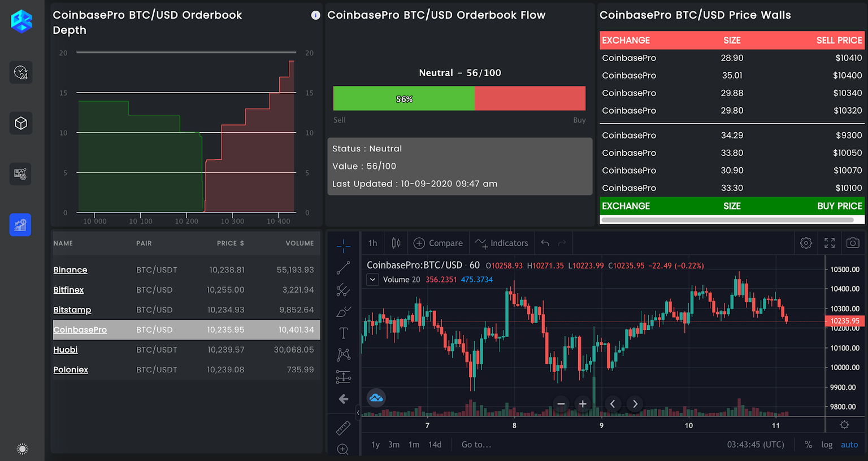
Task: Select the Trend Line tool
Action: coord(343,268)
